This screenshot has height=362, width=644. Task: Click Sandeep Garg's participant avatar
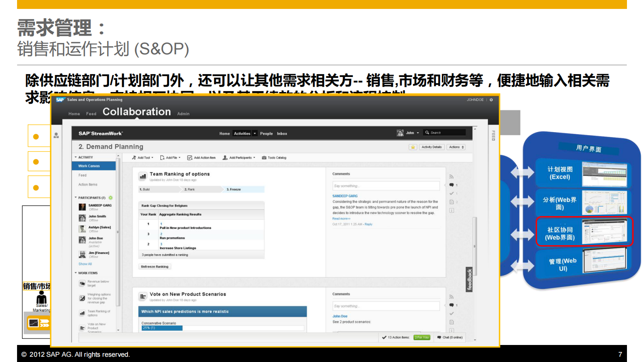82,207
